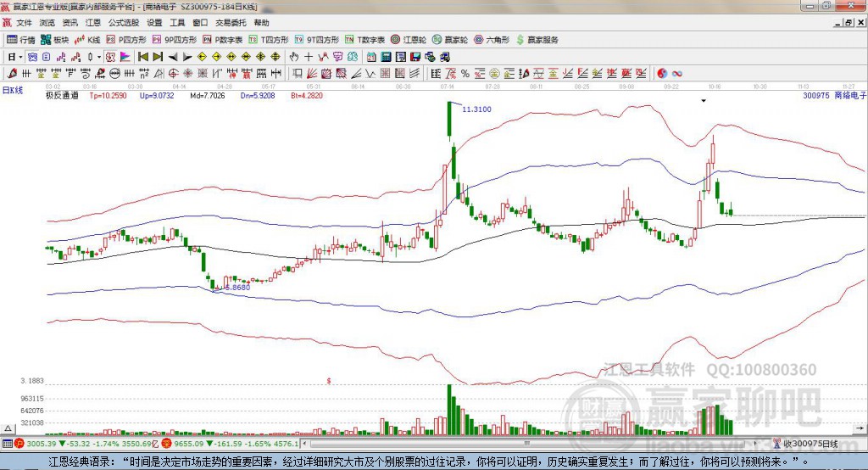Image resolution: width=868 pixels, height=470 pixels.
Task: Click the colored flag icon
Action: pyautogui.click(x=125, y=57)
